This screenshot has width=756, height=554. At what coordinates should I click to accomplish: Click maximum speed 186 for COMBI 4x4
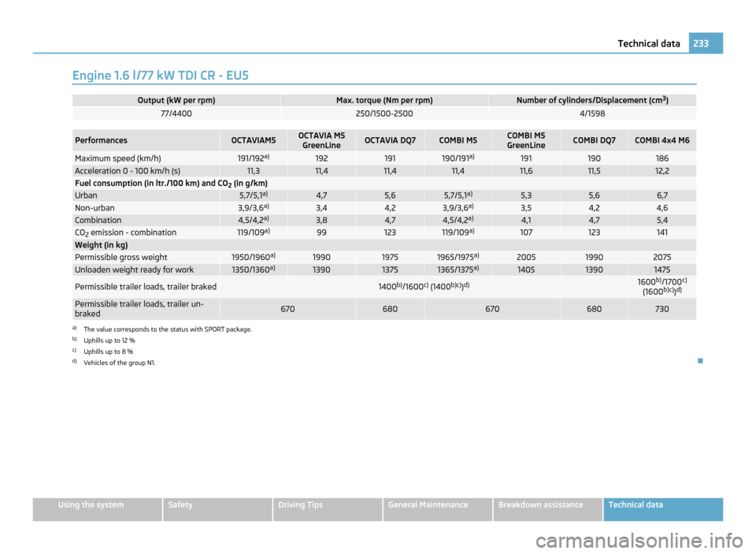click(x=662, y=158)
